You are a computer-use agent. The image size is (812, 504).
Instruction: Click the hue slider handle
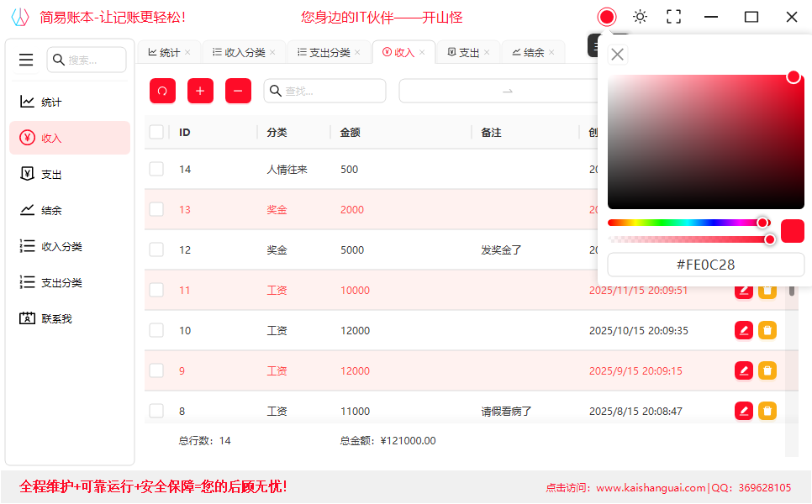[762, 223]
